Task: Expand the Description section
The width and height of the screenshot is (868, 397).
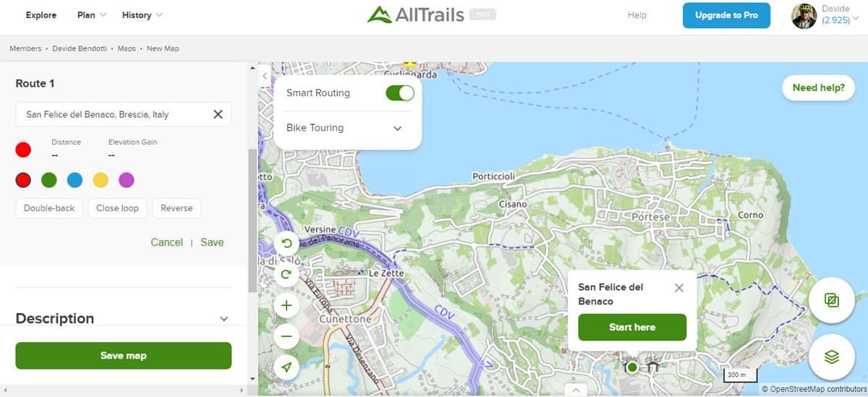Action: (224, 319)
